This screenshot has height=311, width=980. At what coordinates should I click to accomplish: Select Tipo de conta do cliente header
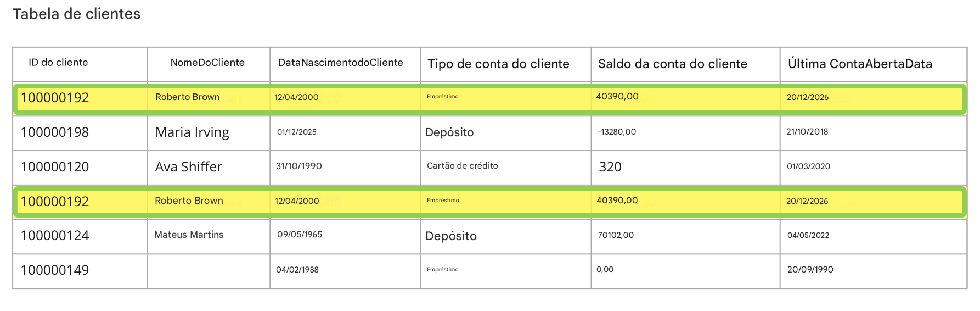(x=498, y=64)
